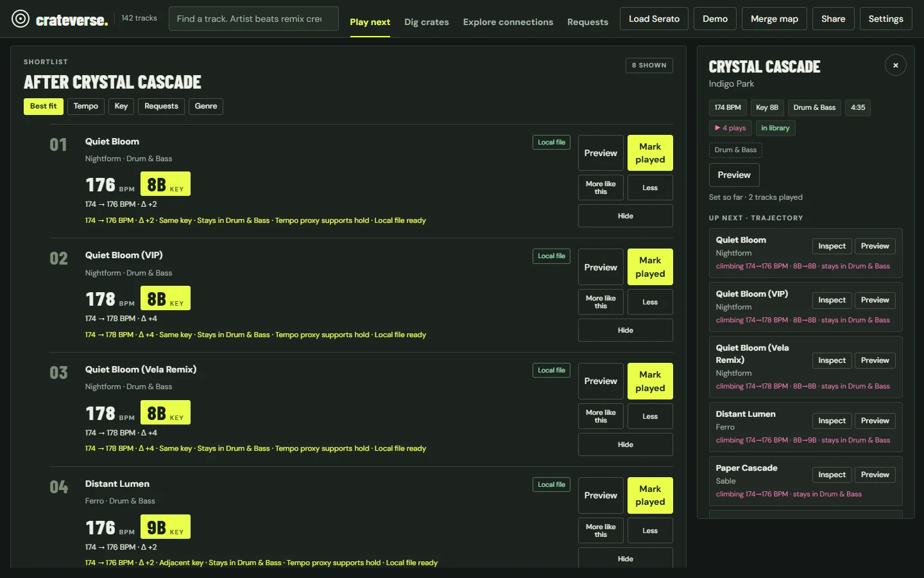
Task: Sort shortlist by Best fit
Action: [44, 106]
